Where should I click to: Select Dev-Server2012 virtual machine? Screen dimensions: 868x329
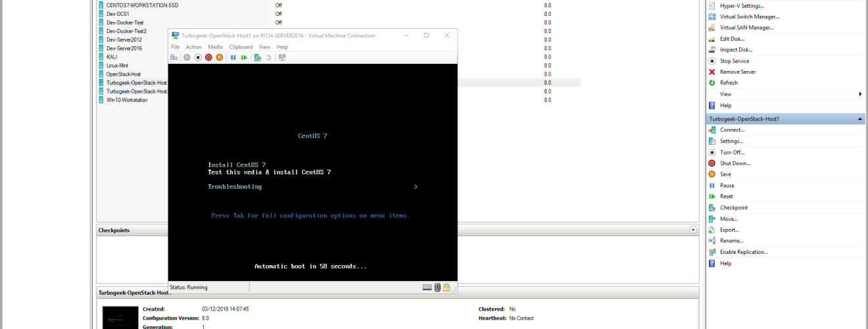tap(124, 39)
